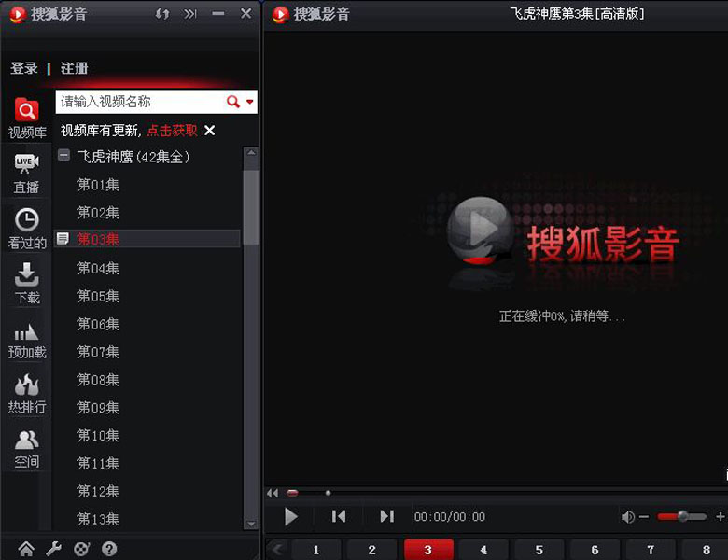Click the episode list scrollbar thumb

(x=251, y=207)
